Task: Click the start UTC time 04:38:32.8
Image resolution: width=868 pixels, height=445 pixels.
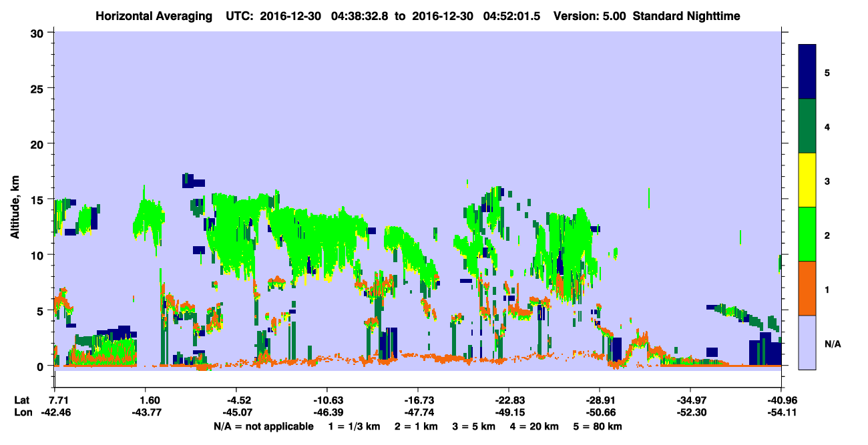Action: pyautogui.click(x=361, y=16)
